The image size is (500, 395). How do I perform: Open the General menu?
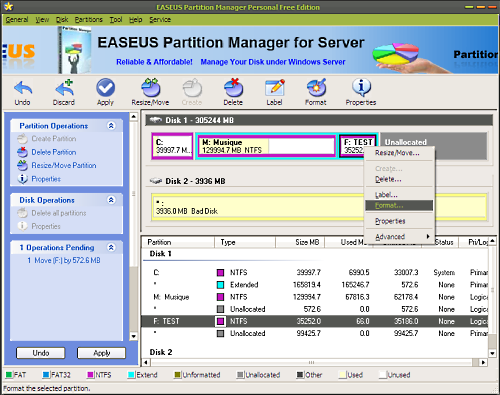(x=17, y=20)
